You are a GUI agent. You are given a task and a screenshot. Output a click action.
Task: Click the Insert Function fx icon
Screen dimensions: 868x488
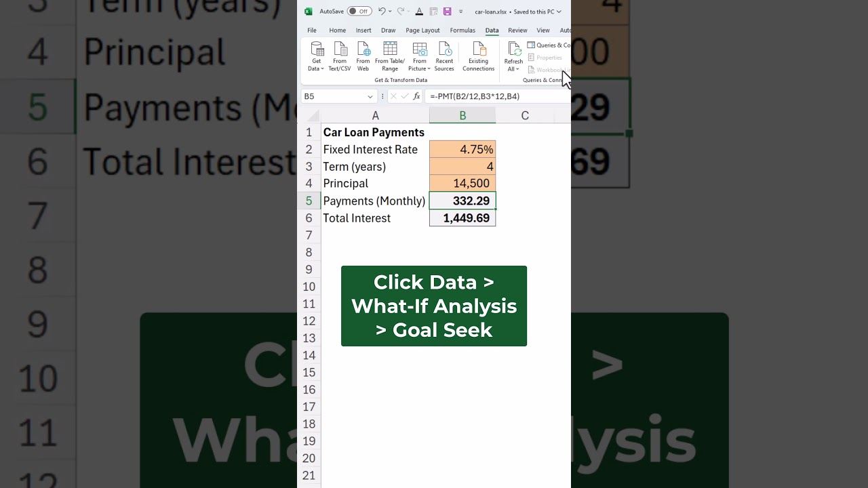click(x=416, y=96)
